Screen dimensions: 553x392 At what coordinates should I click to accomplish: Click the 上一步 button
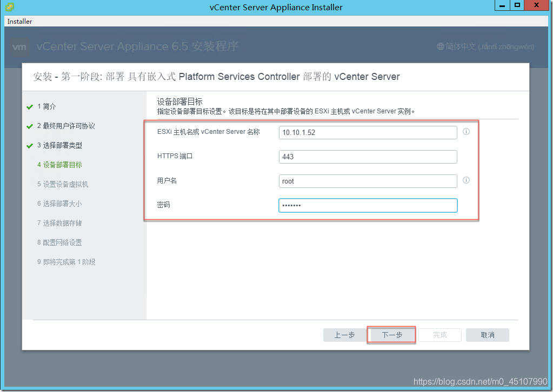pyautogui.click(x=344, y=335)
